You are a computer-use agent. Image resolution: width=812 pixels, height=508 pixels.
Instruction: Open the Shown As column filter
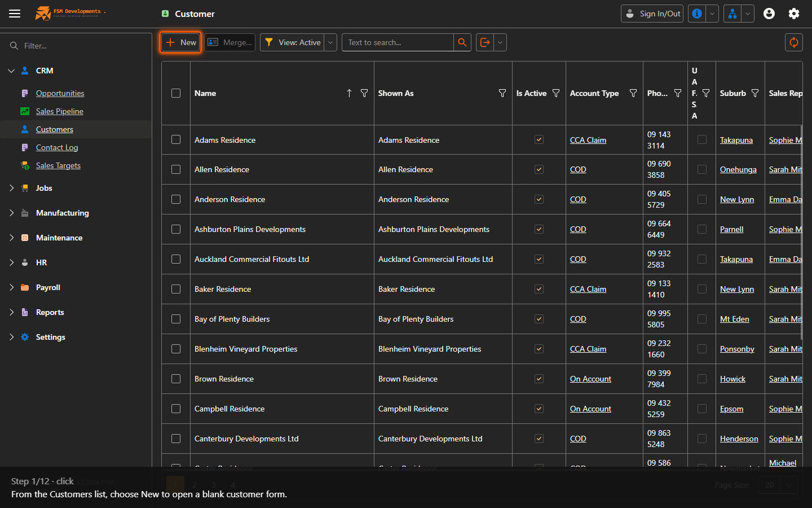pos(502,93)
